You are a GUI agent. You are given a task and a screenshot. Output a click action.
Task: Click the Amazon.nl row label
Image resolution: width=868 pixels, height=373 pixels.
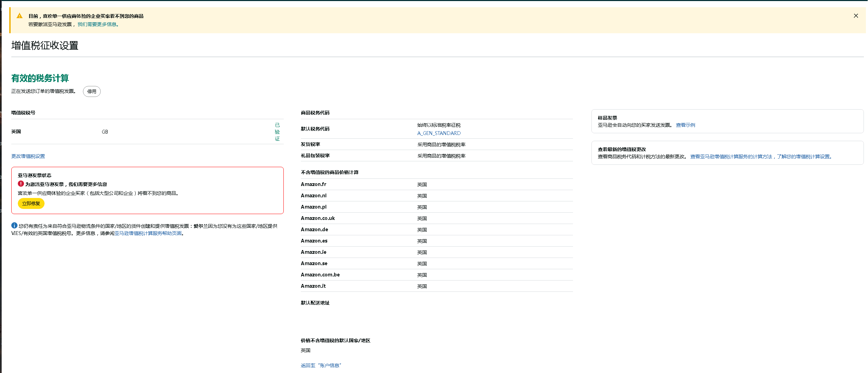[314, 196]
